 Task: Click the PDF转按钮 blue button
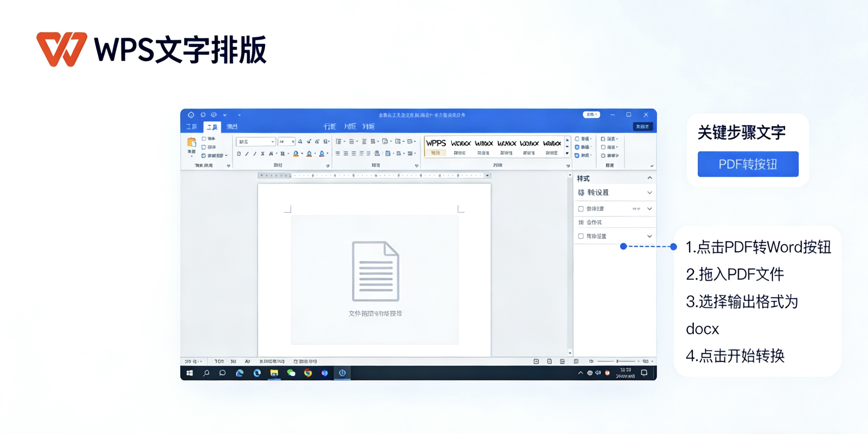pos(748,164)
